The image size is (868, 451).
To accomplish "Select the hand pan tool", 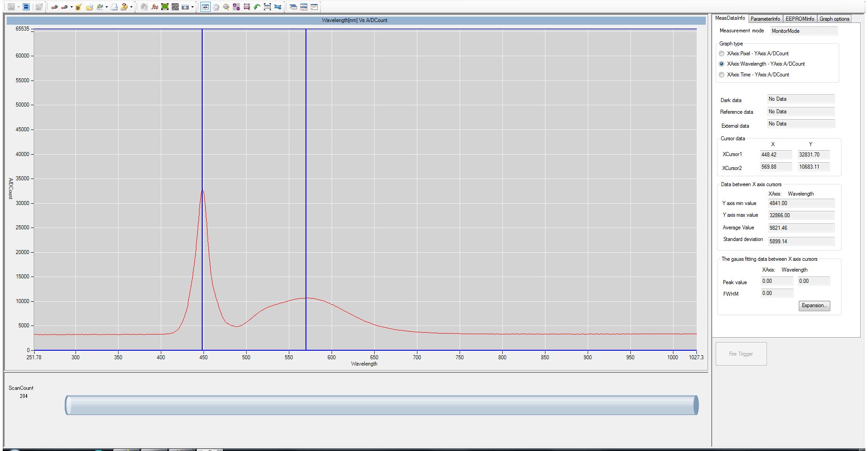I will (216, 7).
